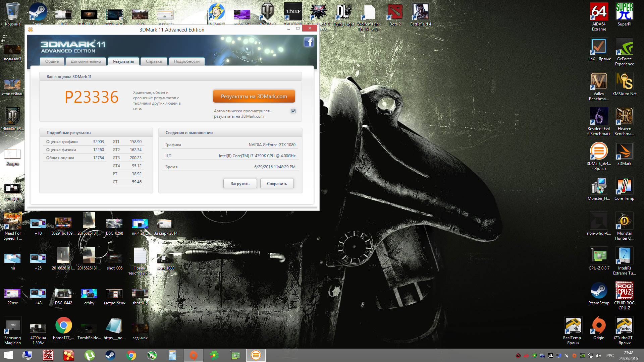Open the Подробности tab
The width and height of the screenshot is (644, 362).
(x=186, y=61)
